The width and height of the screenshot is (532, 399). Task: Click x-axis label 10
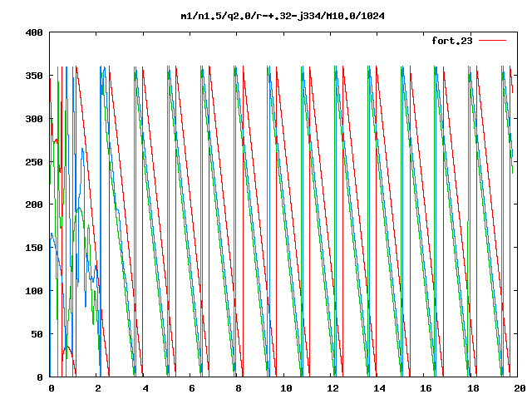(286, 388)
